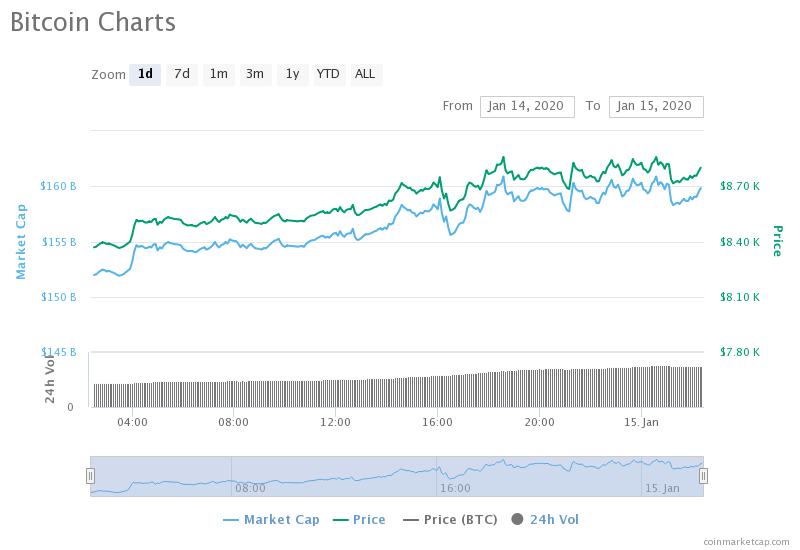Set zoom to 3m
This screenshot has width=800, height=550.
tap(255, 74)
